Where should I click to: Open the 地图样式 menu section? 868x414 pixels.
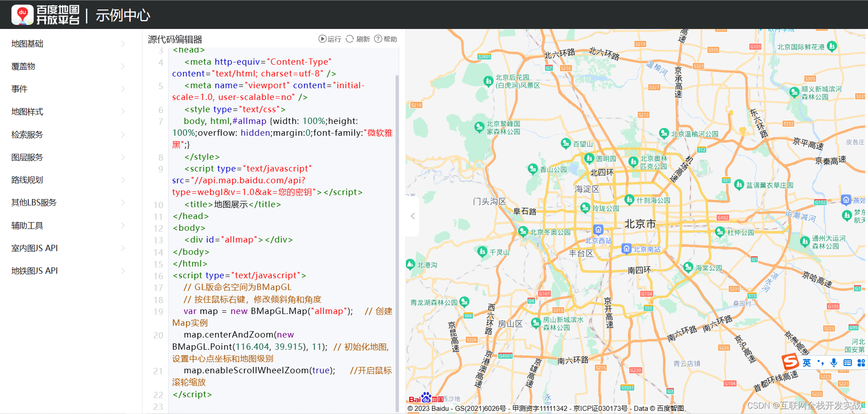pyautogui.click(x=27, y=112)
